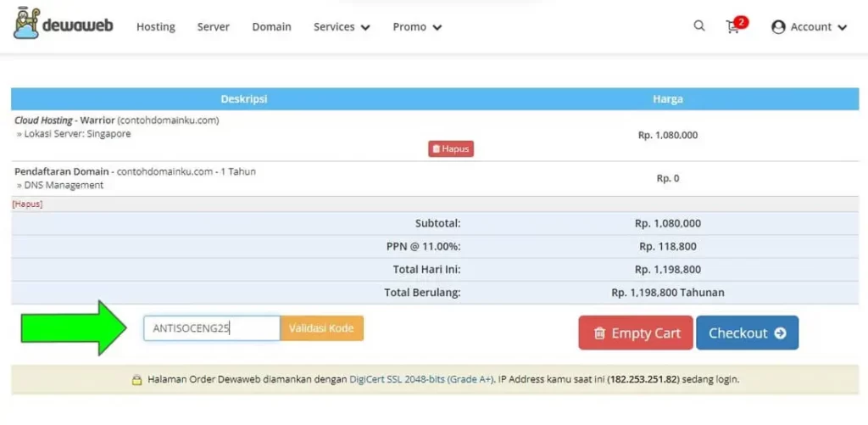Expand the Services dropdown menu

click(342, 26)
